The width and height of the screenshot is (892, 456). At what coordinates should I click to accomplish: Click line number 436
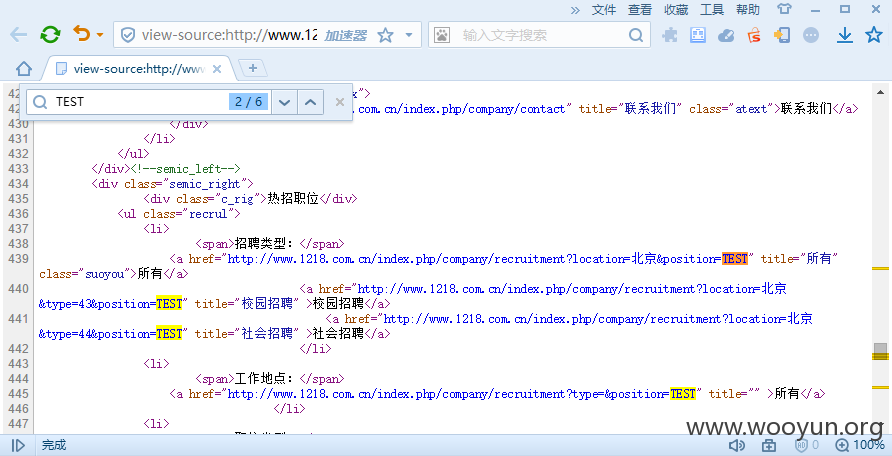click(19, 214)
